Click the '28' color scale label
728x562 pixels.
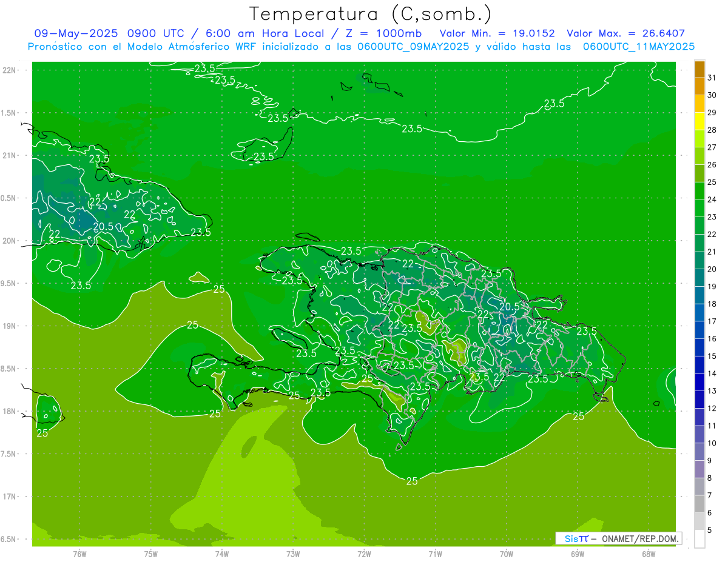(712, 130)
